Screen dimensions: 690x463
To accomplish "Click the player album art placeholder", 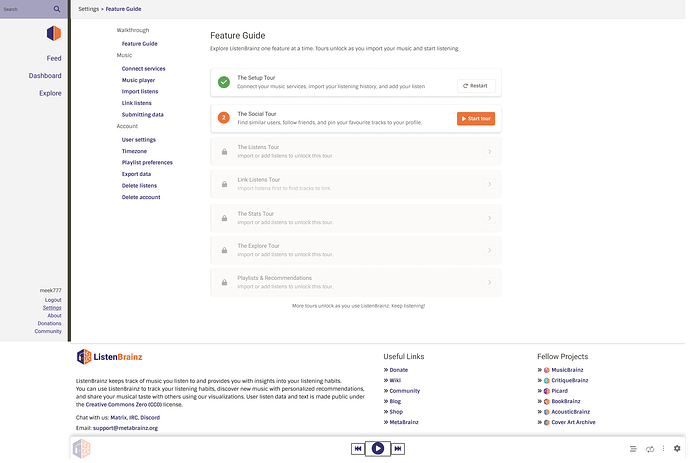I will (x=81, y=449).
